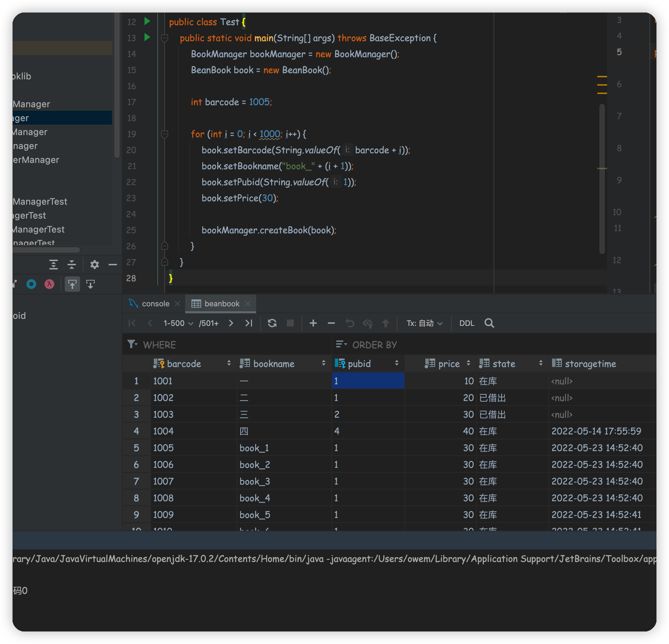Submit changes with up-arrow icon
Screen dimensions: 669x644
(x=386, y=323)
